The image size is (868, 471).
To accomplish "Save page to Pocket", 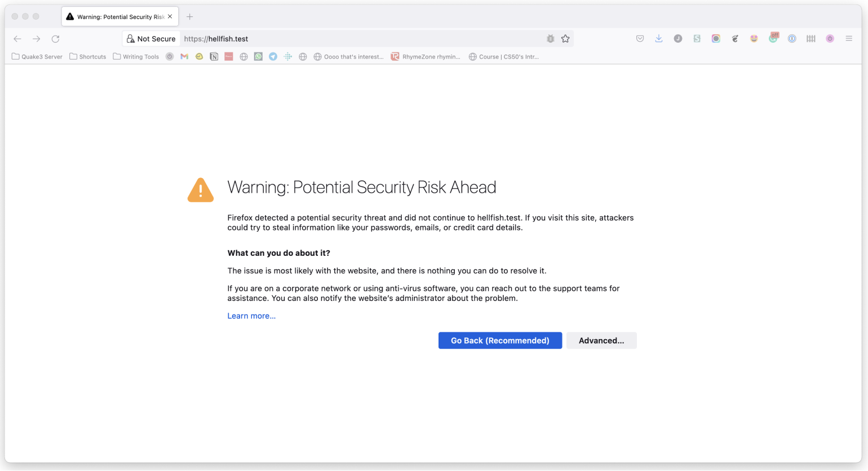I will [640, 39].
